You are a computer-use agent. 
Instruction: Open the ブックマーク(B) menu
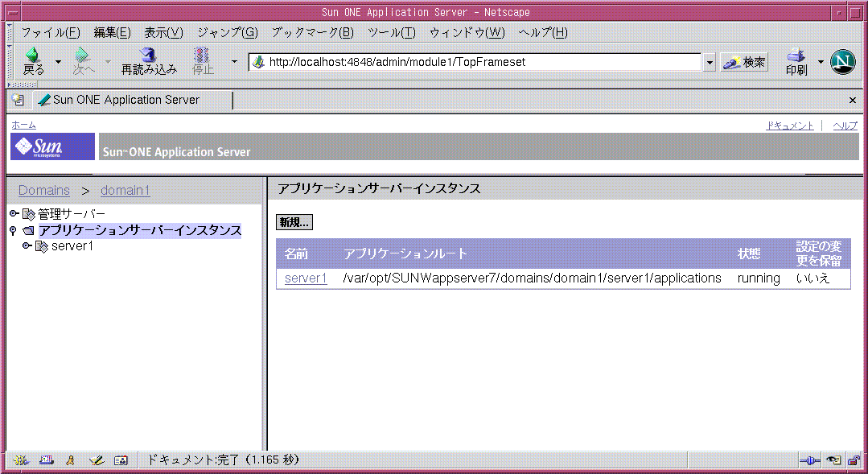tap(313, 33)
